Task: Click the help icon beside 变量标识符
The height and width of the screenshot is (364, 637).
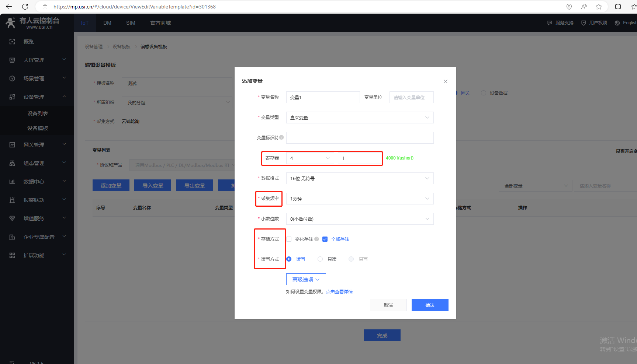Action: pyautogui.click(x=281, y=137)
